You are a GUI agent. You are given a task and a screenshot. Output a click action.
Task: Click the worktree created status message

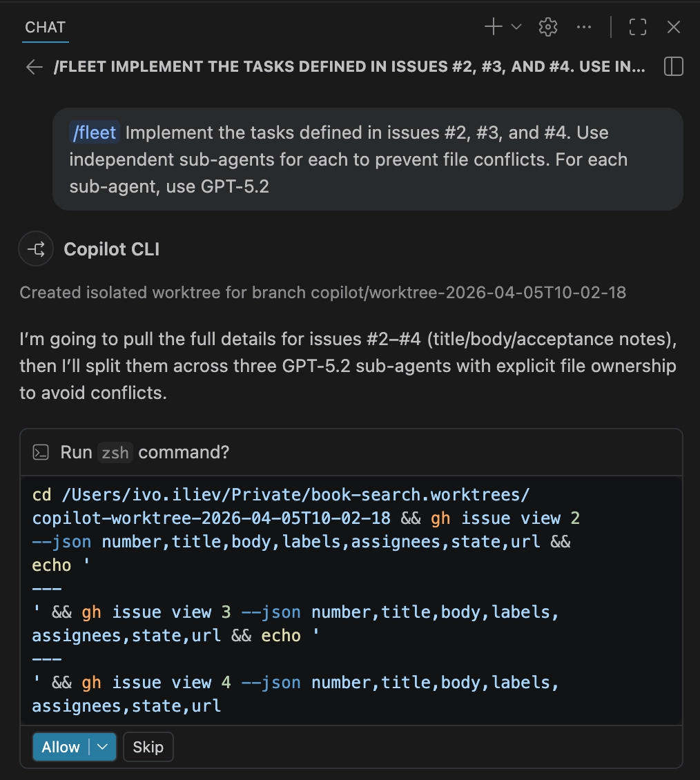point(322,293)
